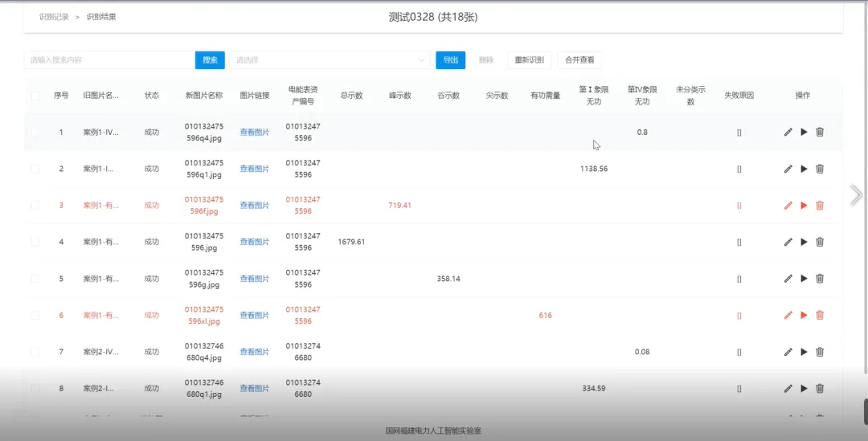Viewport: 868px width, 441px height.
Task: Click the red edit pencil in row 3
Action: 788,206
